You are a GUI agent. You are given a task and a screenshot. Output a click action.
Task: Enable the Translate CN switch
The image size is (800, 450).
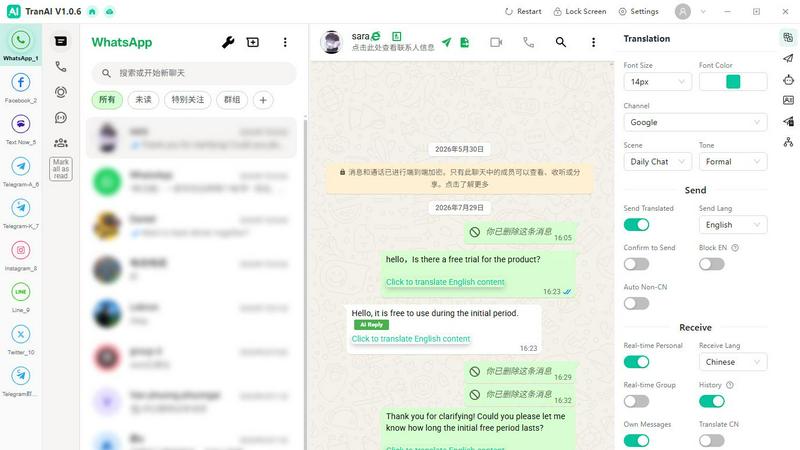tap(712, 440)
